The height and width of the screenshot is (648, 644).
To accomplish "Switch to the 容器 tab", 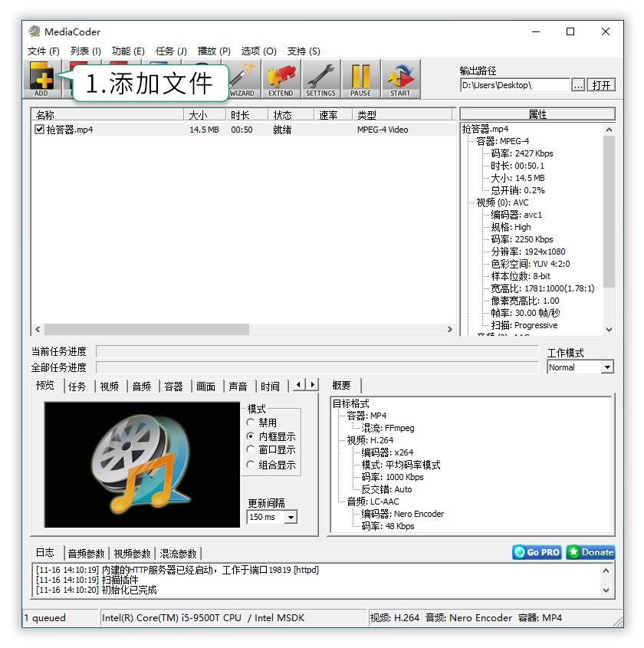I will click(x=173, y=386).
